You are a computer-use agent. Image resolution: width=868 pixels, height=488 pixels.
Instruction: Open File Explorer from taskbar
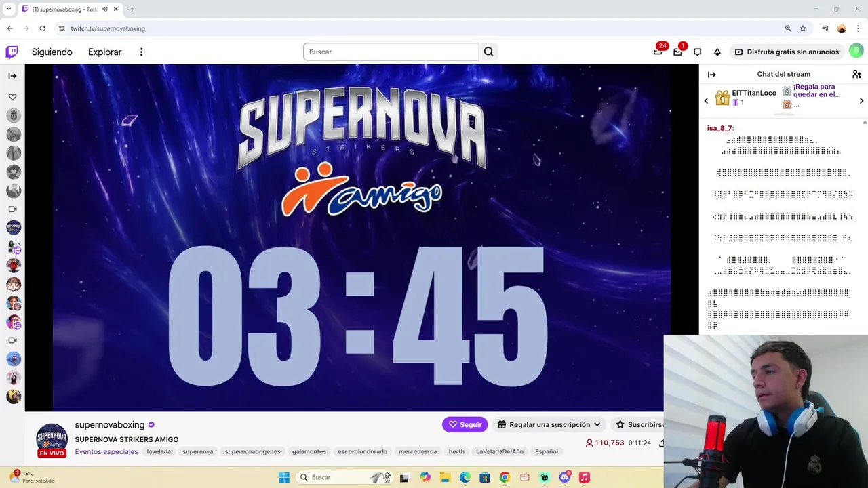point(445,477)
